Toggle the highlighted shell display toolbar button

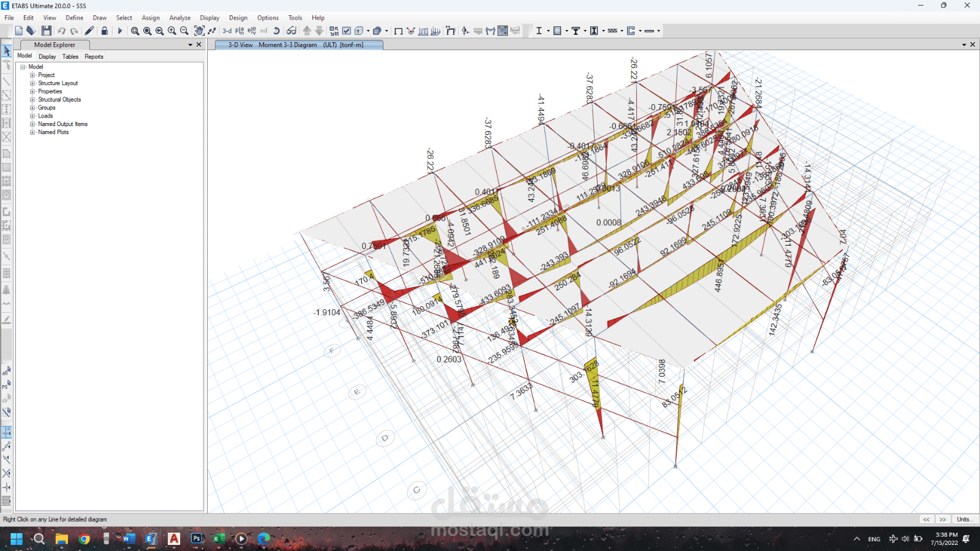(x=502, y=31)
